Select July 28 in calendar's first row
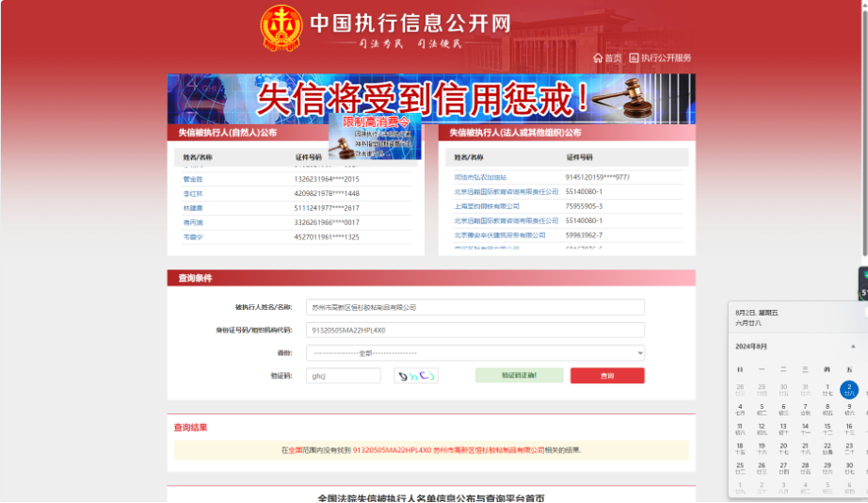Screen dimensions: 868x503 (x=740, y=389)
